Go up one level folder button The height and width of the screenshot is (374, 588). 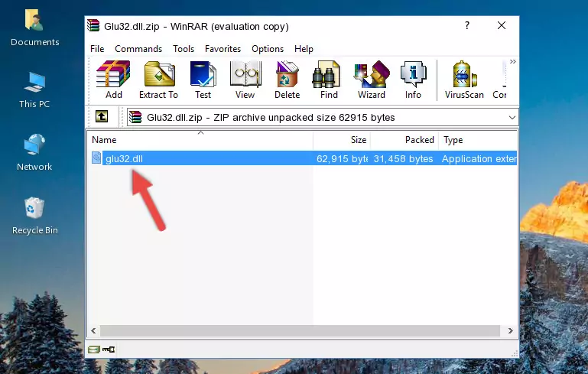click(102, 117)
